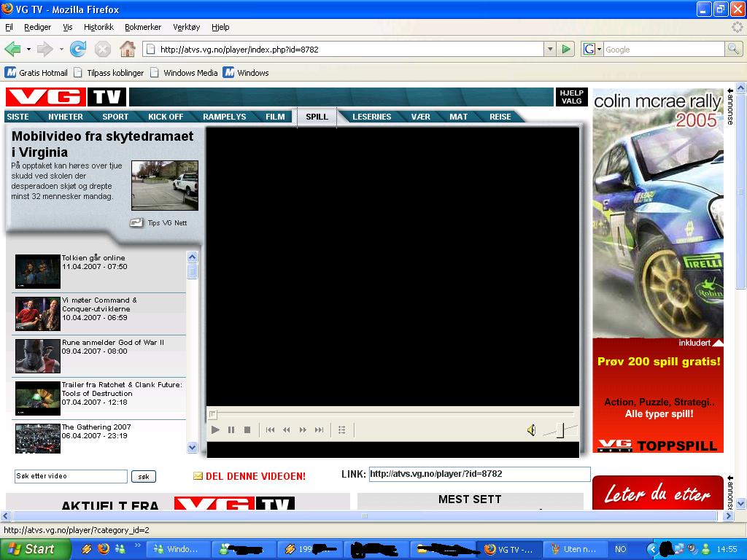Open the back button history dropdown arrow
Viewport: 747px width, 560px height.
pos(28,49)
